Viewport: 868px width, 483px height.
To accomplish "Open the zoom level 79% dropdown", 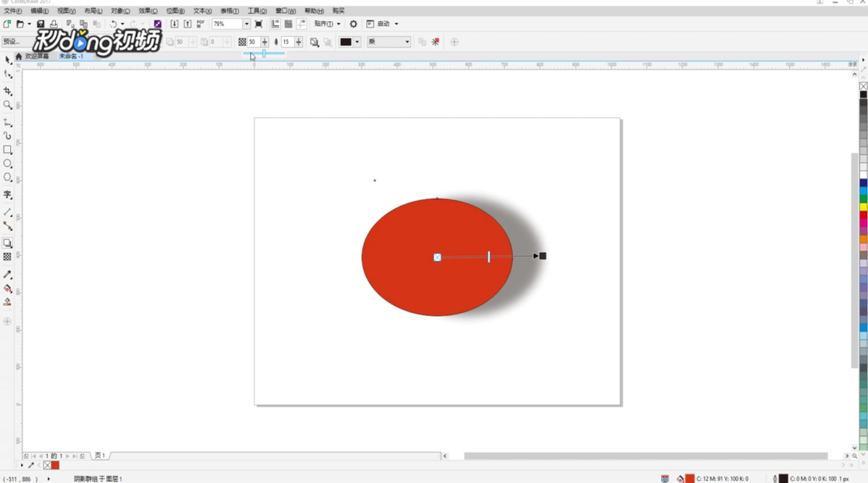I will click(246, 24).
